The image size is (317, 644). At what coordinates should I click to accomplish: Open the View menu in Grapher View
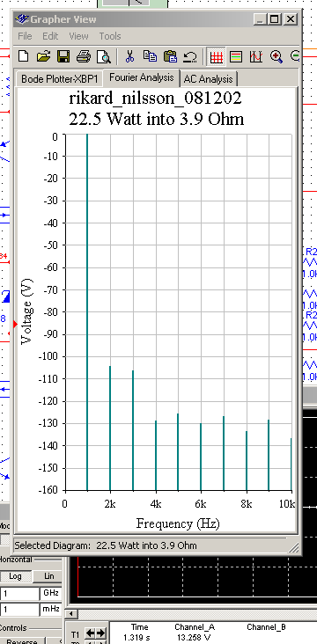tap(78, 36)
